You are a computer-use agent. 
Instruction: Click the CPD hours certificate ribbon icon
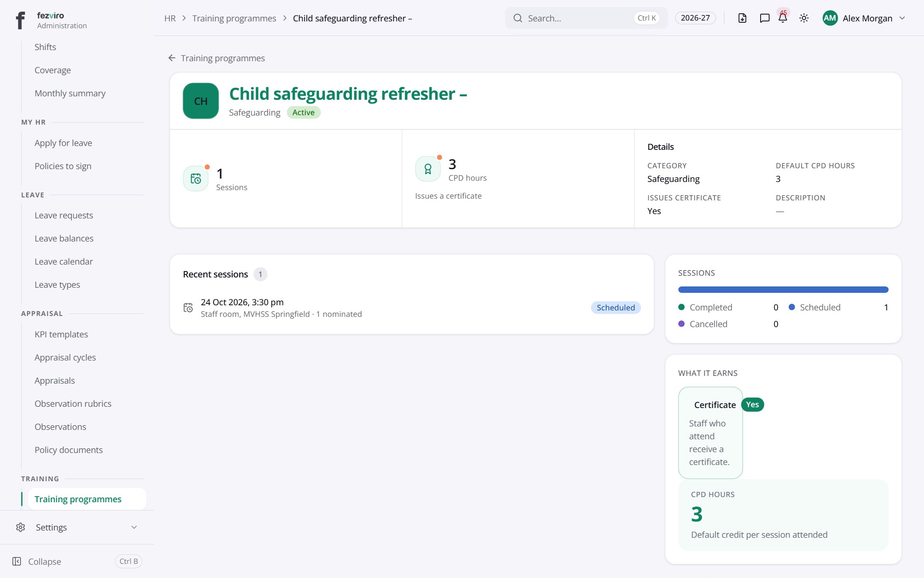[x=428, y=169]
